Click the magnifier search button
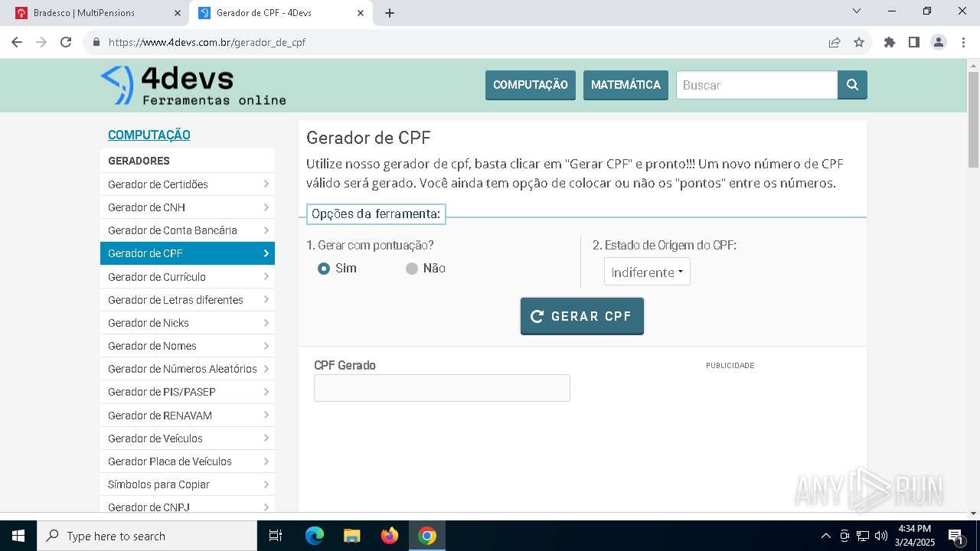 pyautogui.click(x=852, y=85)
